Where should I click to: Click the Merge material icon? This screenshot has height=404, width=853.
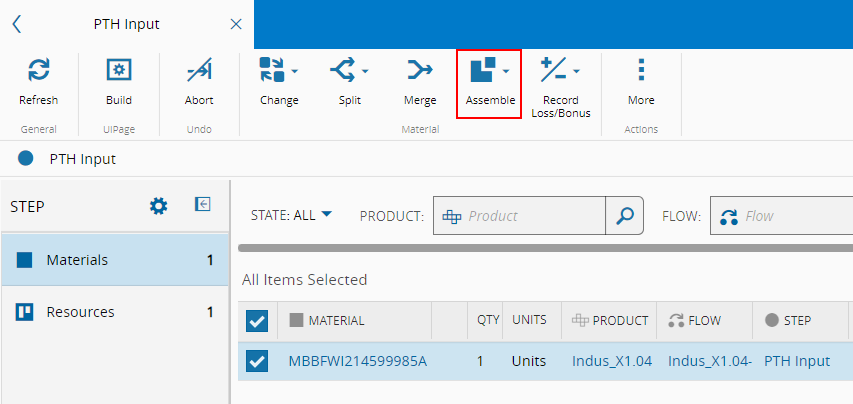pos(420,71)
